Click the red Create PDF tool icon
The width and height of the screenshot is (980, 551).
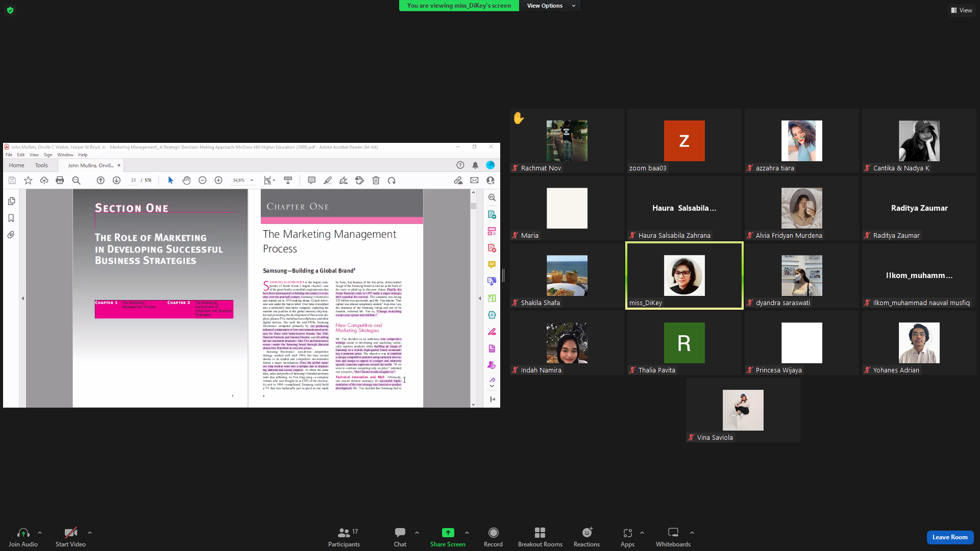point(492,248)
